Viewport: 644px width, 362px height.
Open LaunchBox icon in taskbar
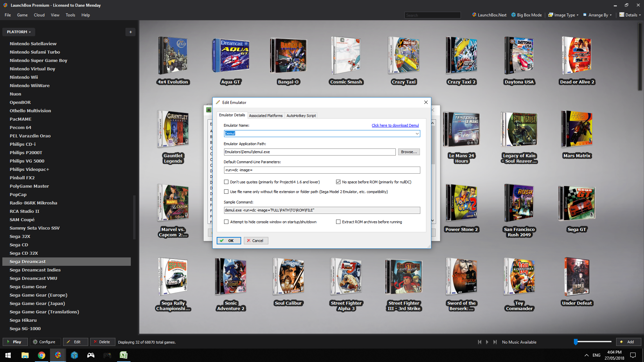[58, 355]
